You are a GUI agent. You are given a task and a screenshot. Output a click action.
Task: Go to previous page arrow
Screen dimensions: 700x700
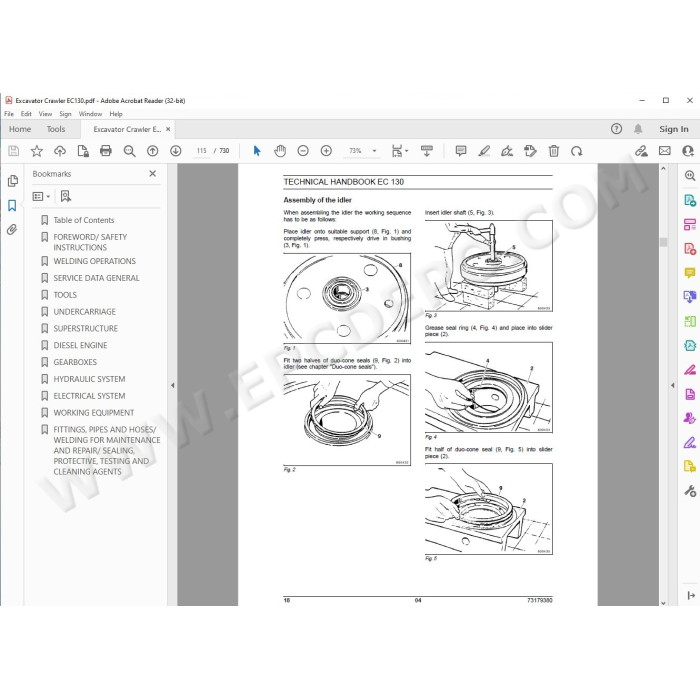point(153,151)
